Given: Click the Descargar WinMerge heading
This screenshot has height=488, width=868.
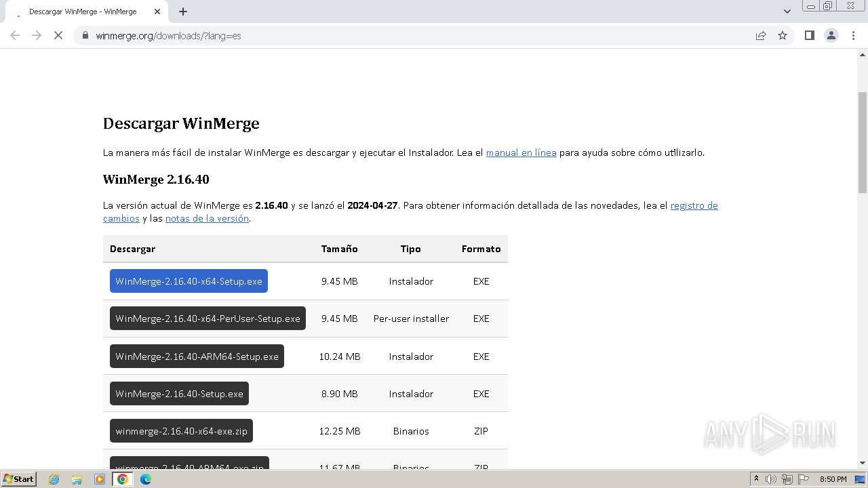Looking at the screenshot, I should point(181,123).
